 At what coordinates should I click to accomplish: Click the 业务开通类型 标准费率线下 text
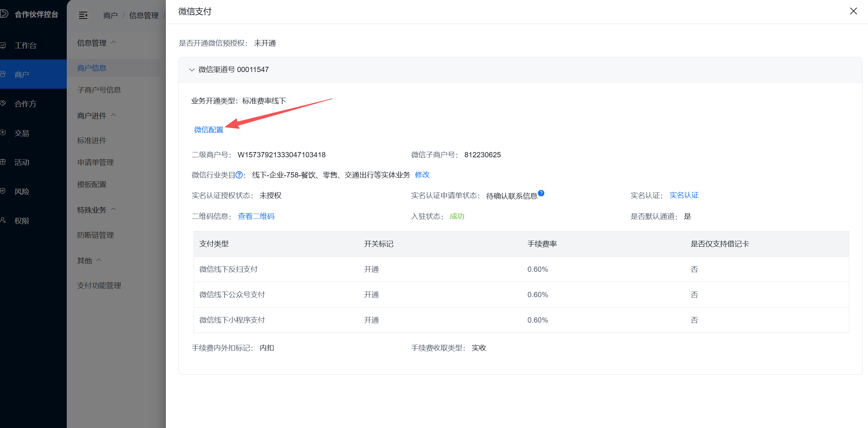264,101
